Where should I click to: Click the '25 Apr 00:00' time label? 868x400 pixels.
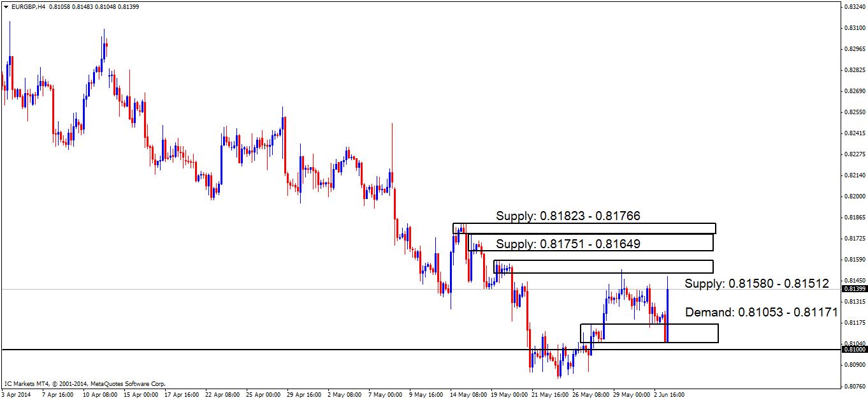(263, 395)
